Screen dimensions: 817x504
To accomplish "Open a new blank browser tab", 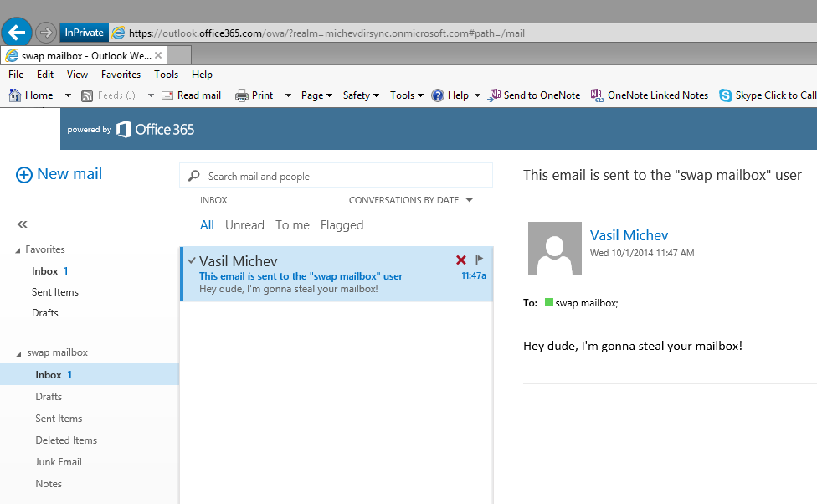I will [179, 55].
